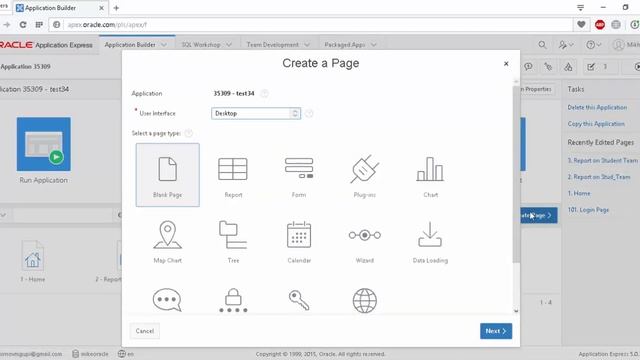Open help for User Interface field
Viewport: 640px width, 360px height.
pyautogui.click(x=309, y=113)
